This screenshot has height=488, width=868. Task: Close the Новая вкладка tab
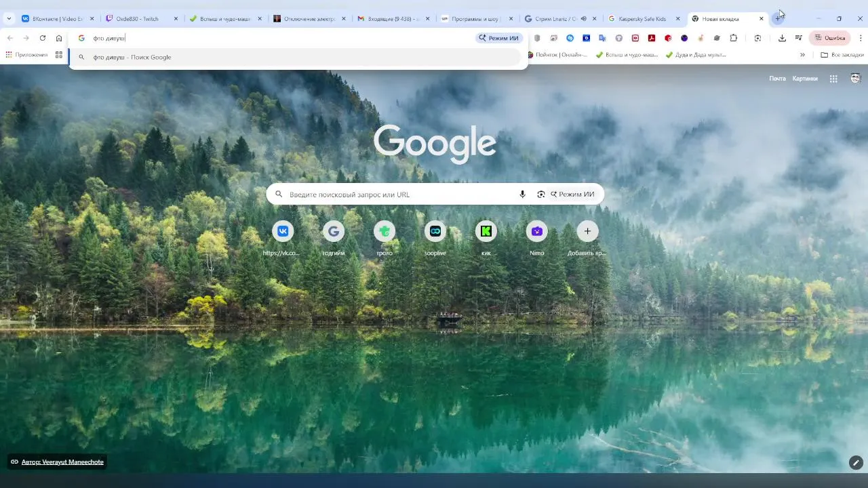[x=761, y=19]
